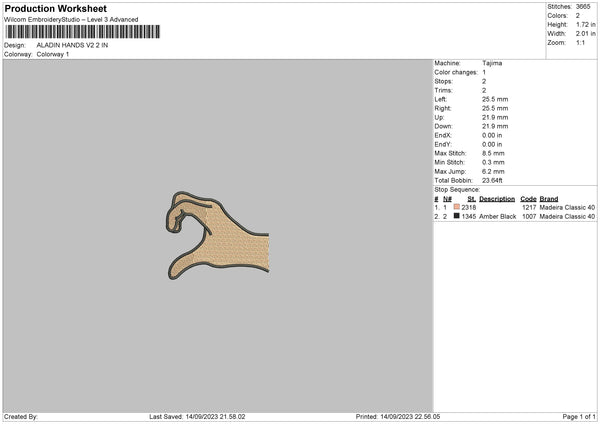The width and height of the screenshot is (600, 424).
Task: Click the Stitches value 3665
Action: click(583, 7)
